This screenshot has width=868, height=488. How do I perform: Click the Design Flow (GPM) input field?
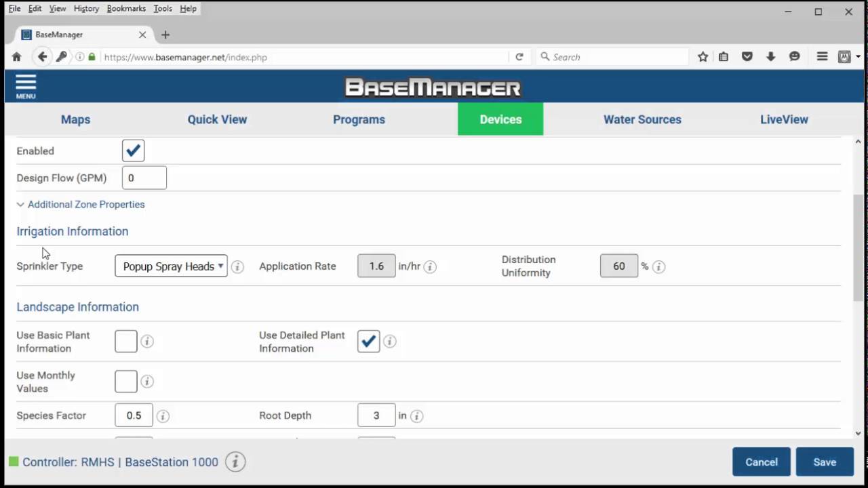pos(144,178)
